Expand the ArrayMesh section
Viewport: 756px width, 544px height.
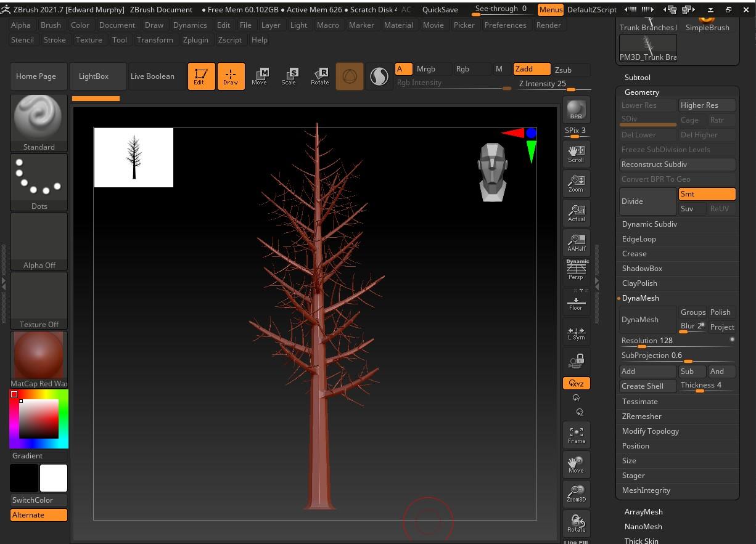pos(643,512)
